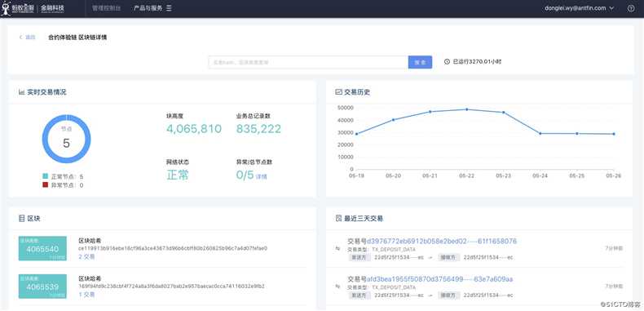This screenshot has width=644, height=311.
Task: Select the 05-24 data point on chart
Action: 540,133
